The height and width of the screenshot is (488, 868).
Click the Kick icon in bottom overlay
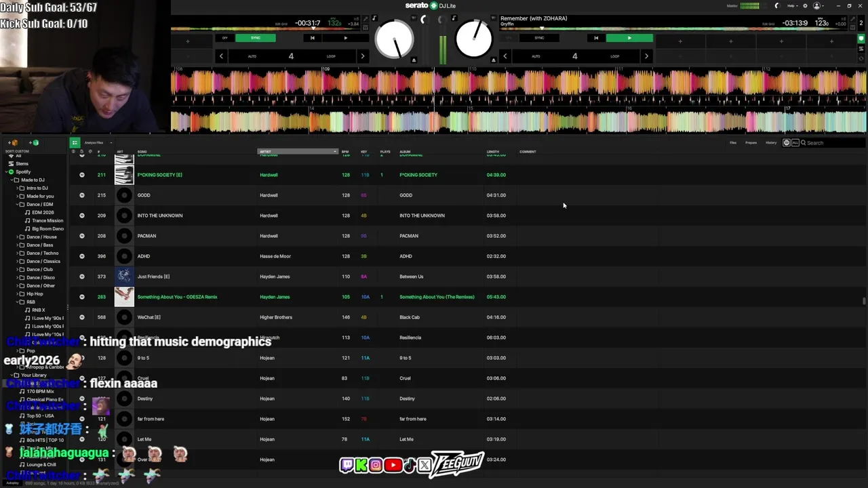point(361,465)
